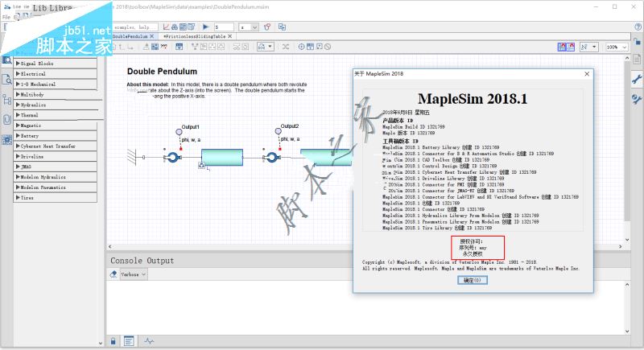Open the File menu

[x=6, y=17]
